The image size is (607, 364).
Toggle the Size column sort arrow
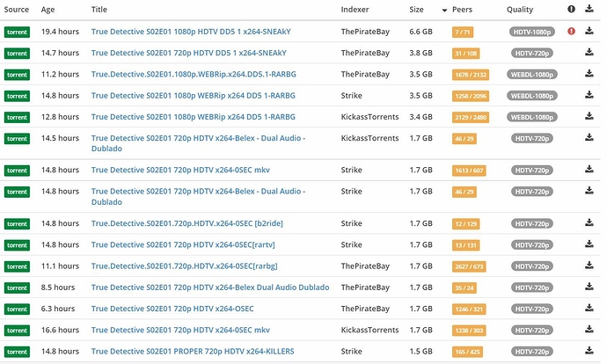point(443,10)
